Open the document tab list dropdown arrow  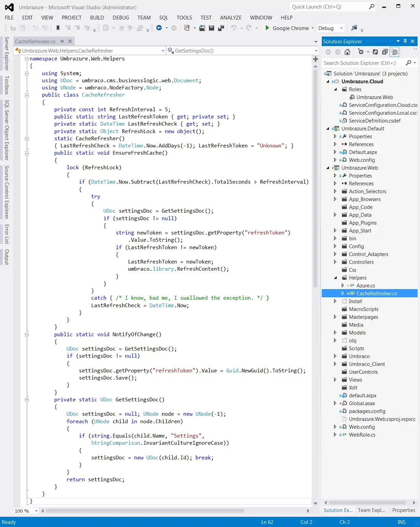pyautogui.click(x=316, y=42)
